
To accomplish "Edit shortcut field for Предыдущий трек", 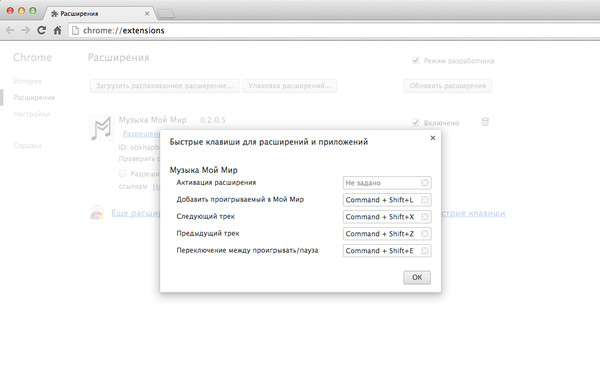I will [387, 234].
